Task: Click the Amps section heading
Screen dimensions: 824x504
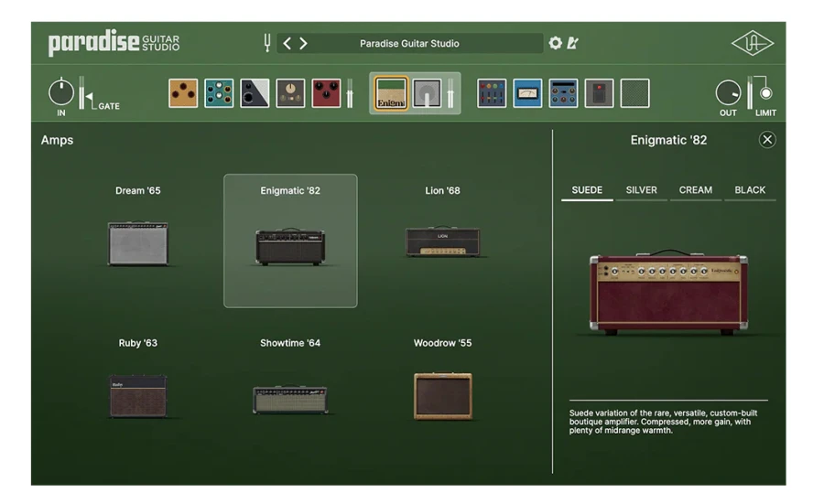Action: [x=58, y=140]
